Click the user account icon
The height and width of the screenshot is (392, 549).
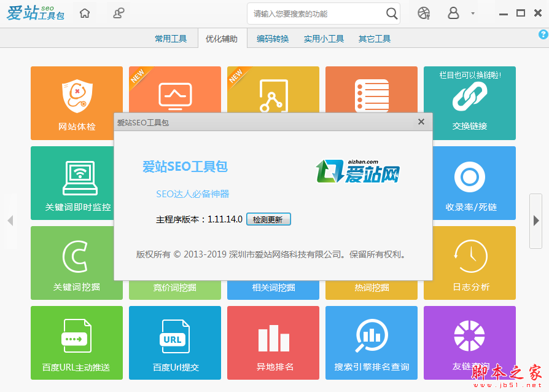(x=453, y=13)
